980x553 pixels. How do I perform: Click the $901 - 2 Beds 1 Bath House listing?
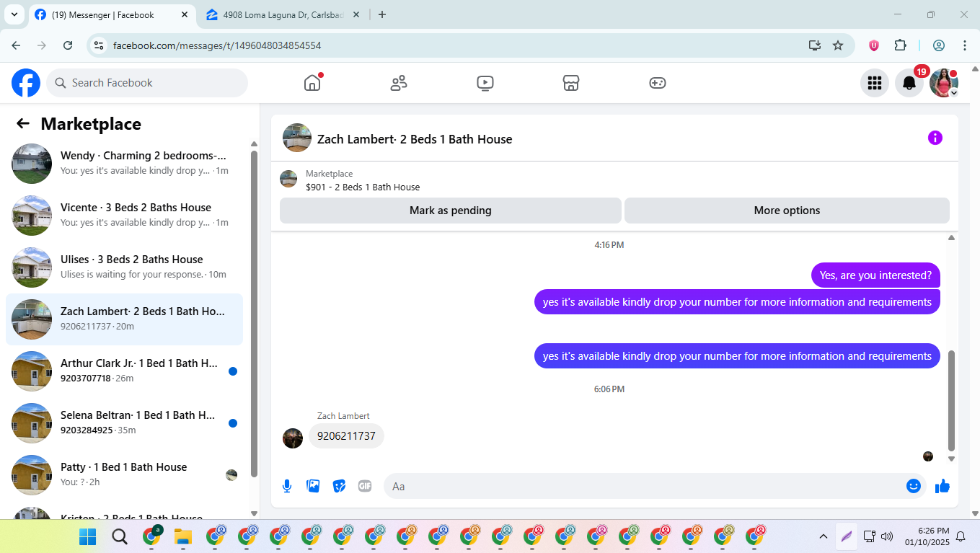(363, 187)
